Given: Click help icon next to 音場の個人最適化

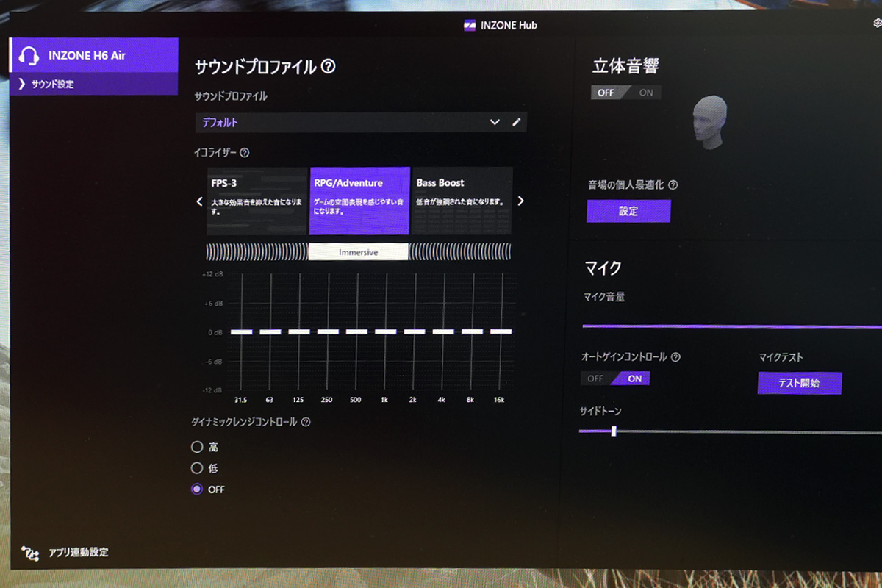Looking at the screenshot, I should [673, 185].
